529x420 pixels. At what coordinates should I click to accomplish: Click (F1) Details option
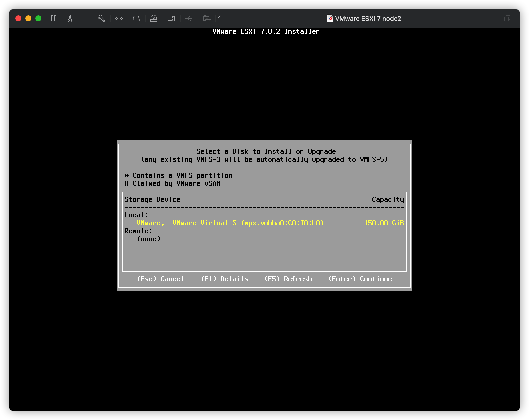(225, 279)
